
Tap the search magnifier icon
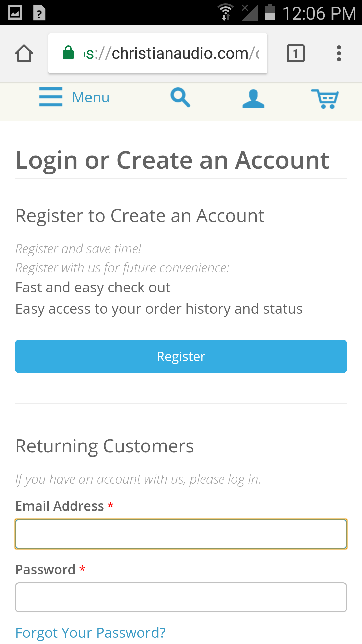pos(180,97)
